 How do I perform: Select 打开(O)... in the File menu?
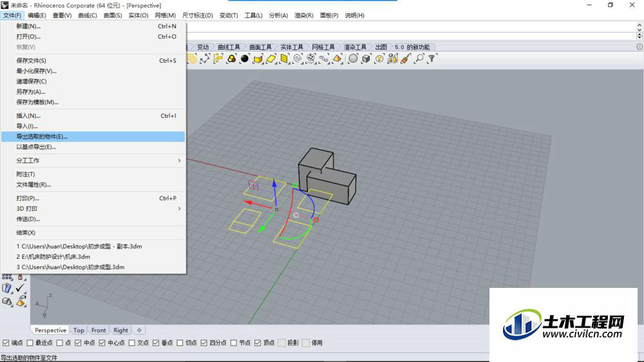coord(93,37)
